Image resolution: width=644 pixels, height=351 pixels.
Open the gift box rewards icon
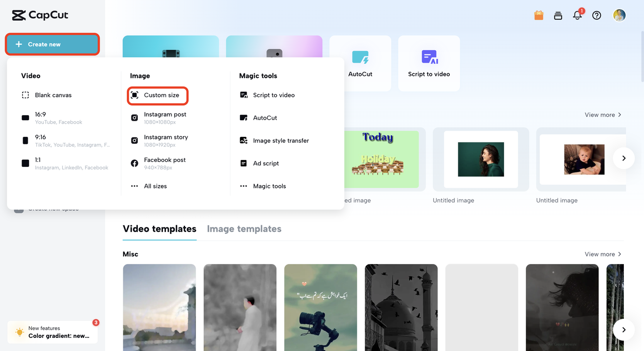coord(539,15)
